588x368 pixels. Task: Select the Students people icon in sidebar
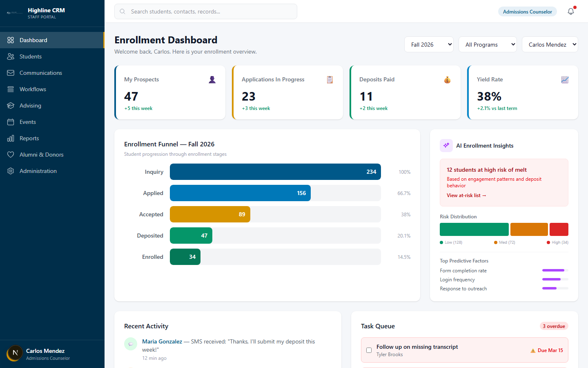pos(11,56)
